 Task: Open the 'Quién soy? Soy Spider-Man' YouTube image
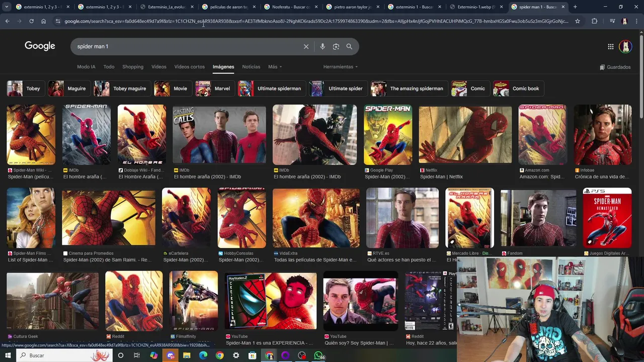point(360,301)
